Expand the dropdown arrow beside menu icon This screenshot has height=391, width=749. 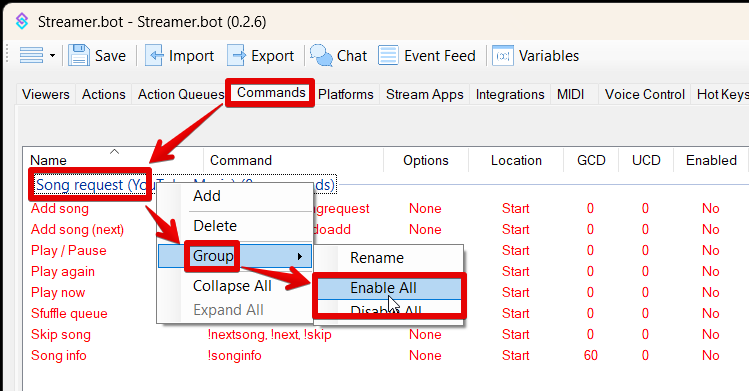52,56
